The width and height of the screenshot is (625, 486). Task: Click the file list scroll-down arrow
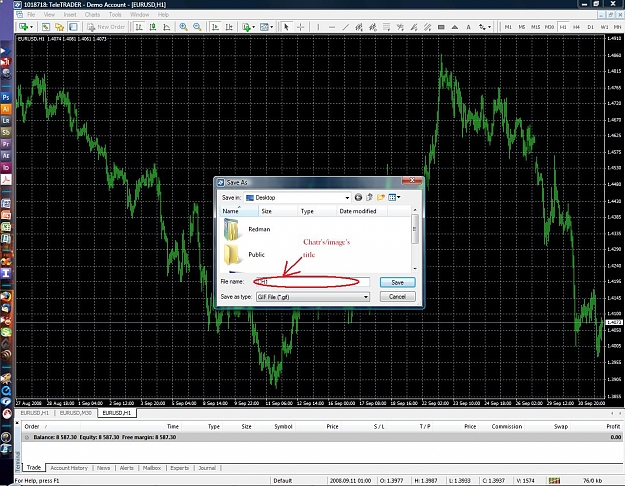[x=415, y=268]
